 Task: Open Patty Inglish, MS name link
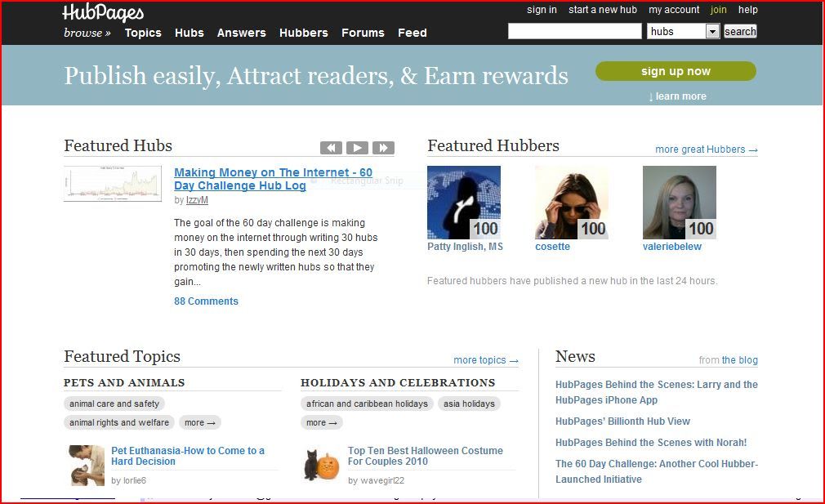(465, 246)
